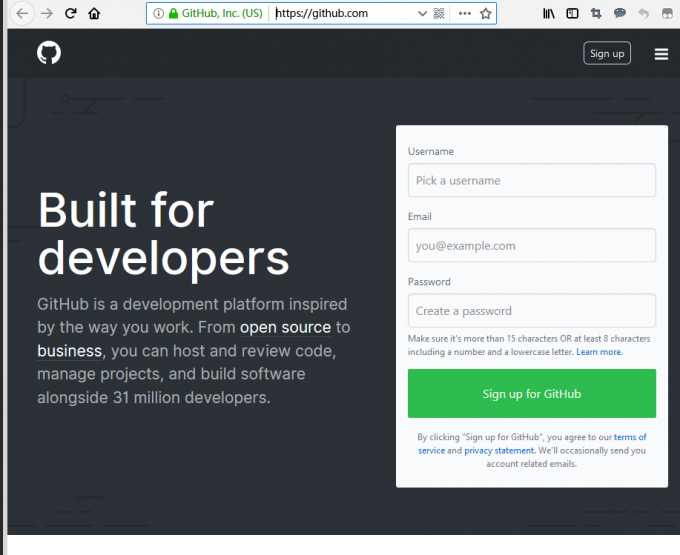Reload the current page

(x=71, y=13)
